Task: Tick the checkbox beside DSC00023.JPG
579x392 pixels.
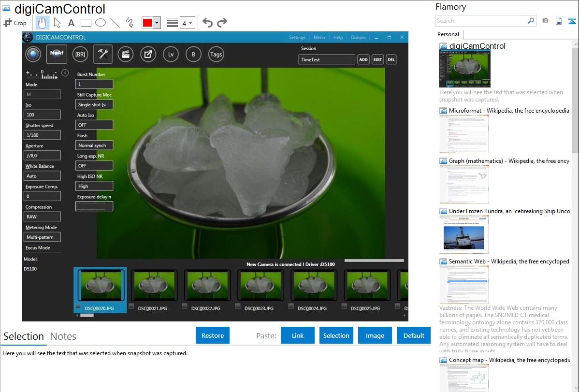Action: 238,306
